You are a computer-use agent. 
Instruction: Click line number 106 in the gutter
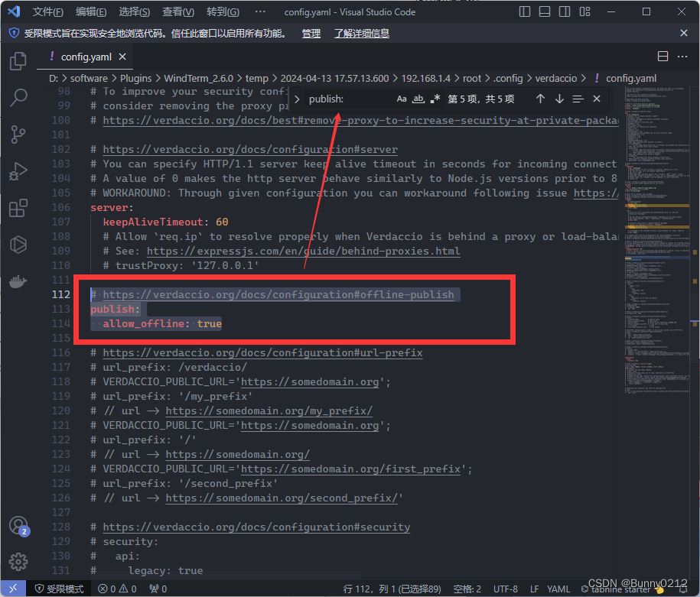[x=60, y=207]
